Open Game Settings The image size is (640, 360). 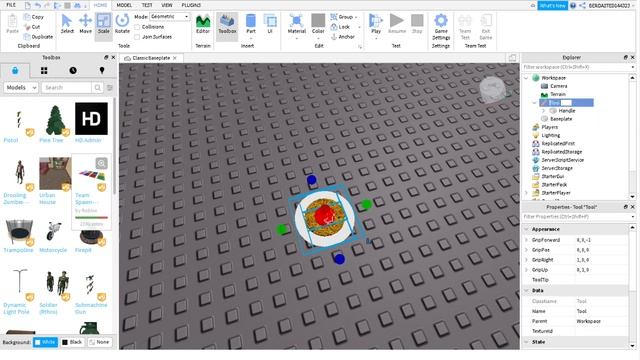pos(441,27)
